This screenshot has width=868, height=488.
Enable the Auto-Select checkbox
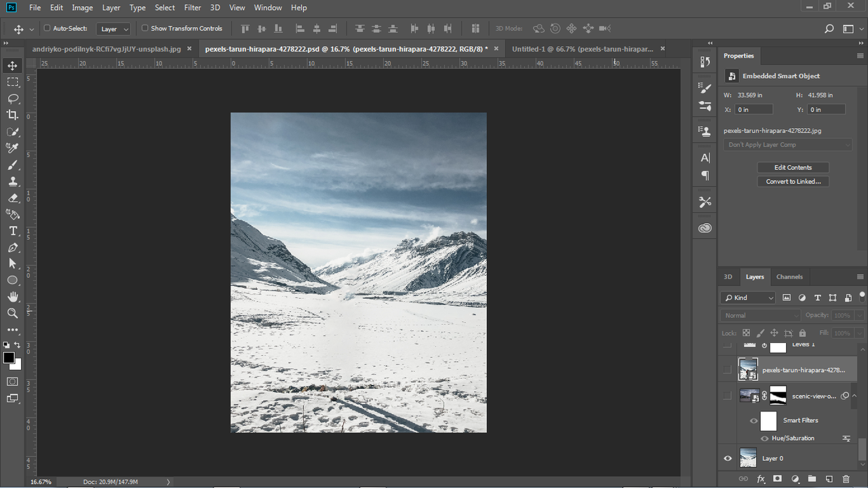coord(47,28)
